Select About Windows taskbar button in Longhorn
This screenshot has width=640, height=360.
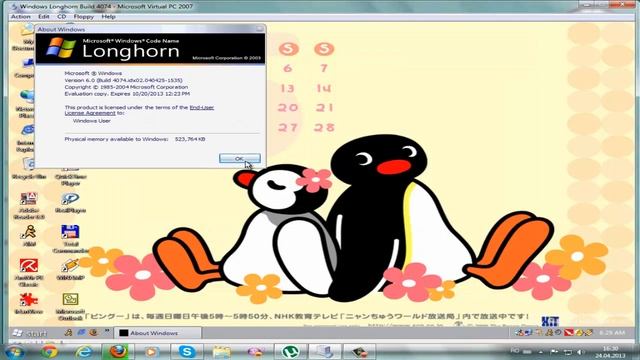[x=157, y=333]
